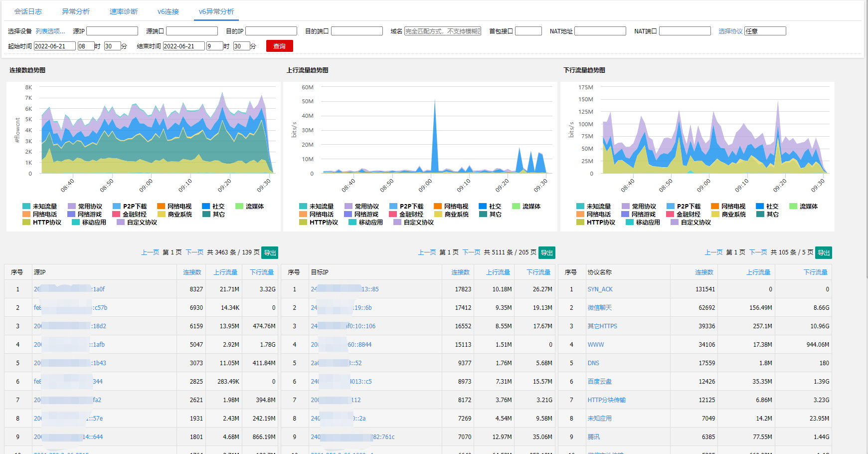Open the 结束时间 date field
Viewport: 868px width, 454px height.
pos(184,46)
